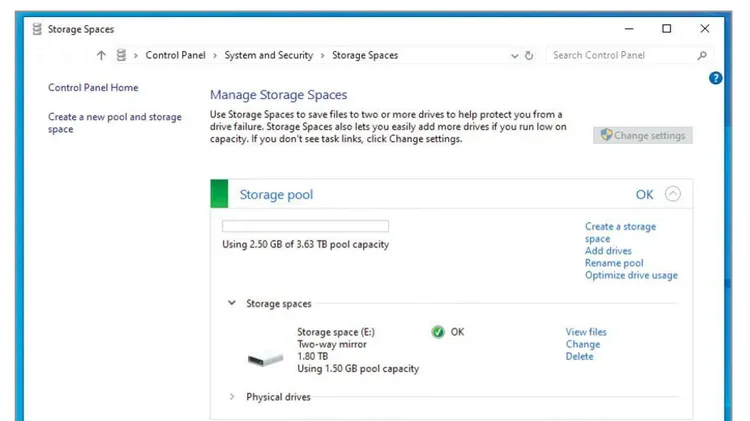The image size is (750, 421).
Task: Click the Optimize drive usage link
Action: (631, 275)
